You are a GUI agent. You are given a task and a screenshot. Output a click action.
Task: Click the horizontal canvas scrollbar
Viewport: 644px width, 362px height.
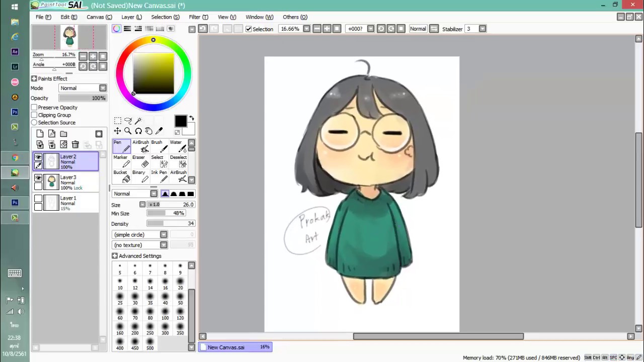tap(438, 336)
